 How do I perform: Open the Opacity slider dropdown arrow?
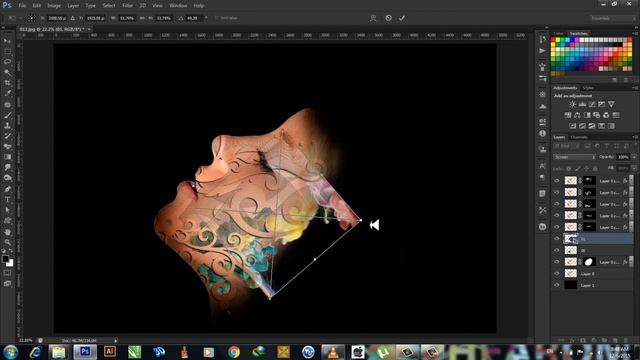(x=634, y=157)
